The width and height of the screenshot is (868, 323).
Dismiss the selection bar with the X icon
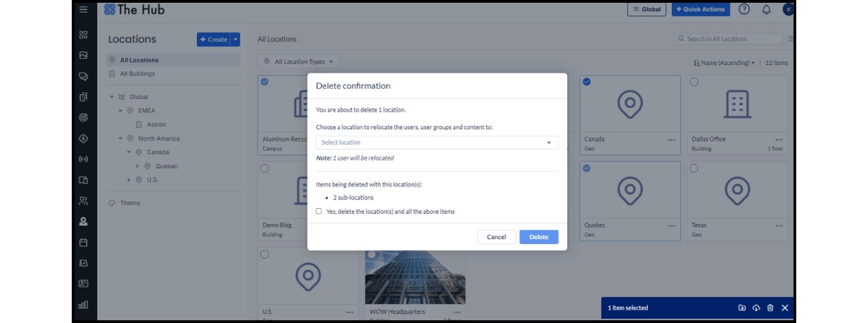click(x=785, y=308)
